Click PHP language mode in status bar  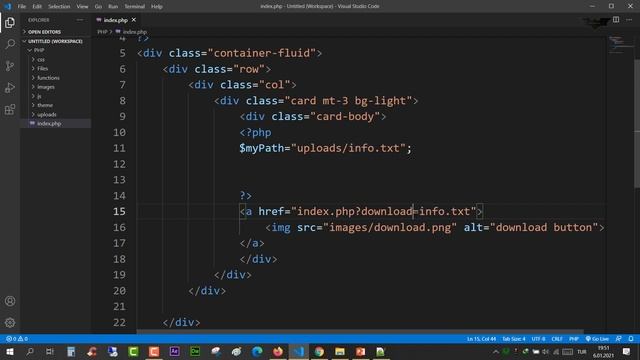pos(574,339)
